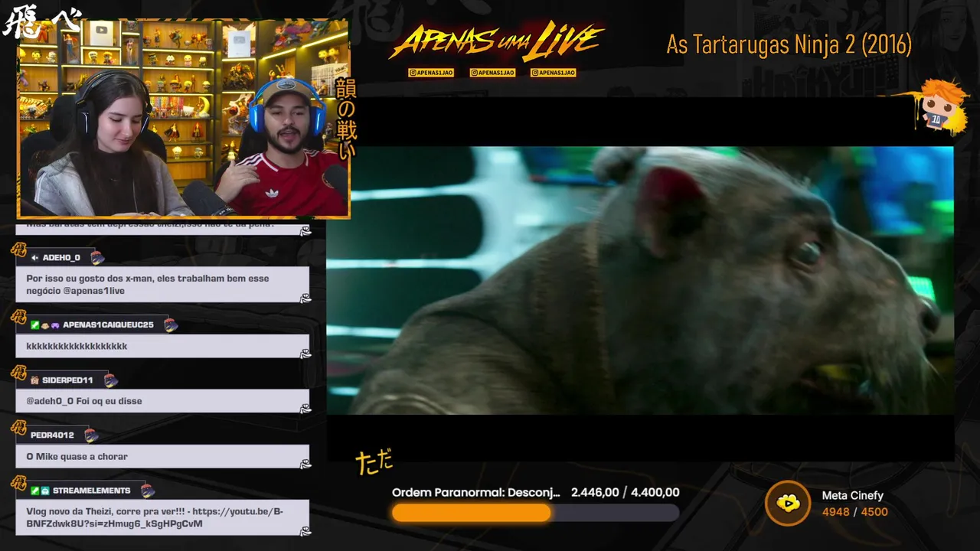Image resolution: width=980 pixels, height=551 pixels.
Task: Click the username PEDR4012
Action: (52, 435)
